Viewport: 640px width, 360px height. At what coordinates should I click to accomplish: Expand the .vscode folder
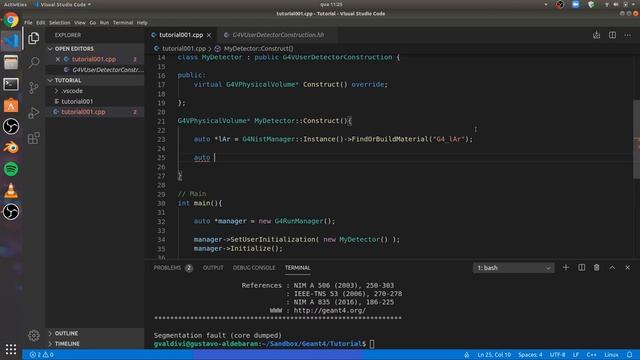pos(72,91)
